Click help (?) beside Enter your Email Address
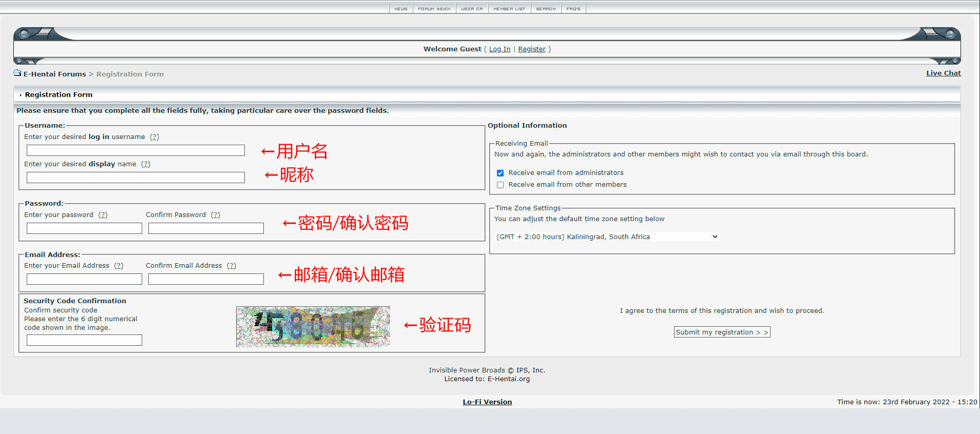This screenshot has height=434, width=980. click(x=119, y=266)
